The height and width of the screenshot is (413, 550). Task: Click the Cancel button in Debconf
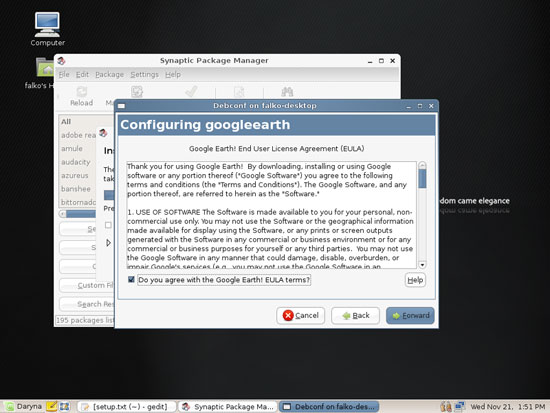301,315
